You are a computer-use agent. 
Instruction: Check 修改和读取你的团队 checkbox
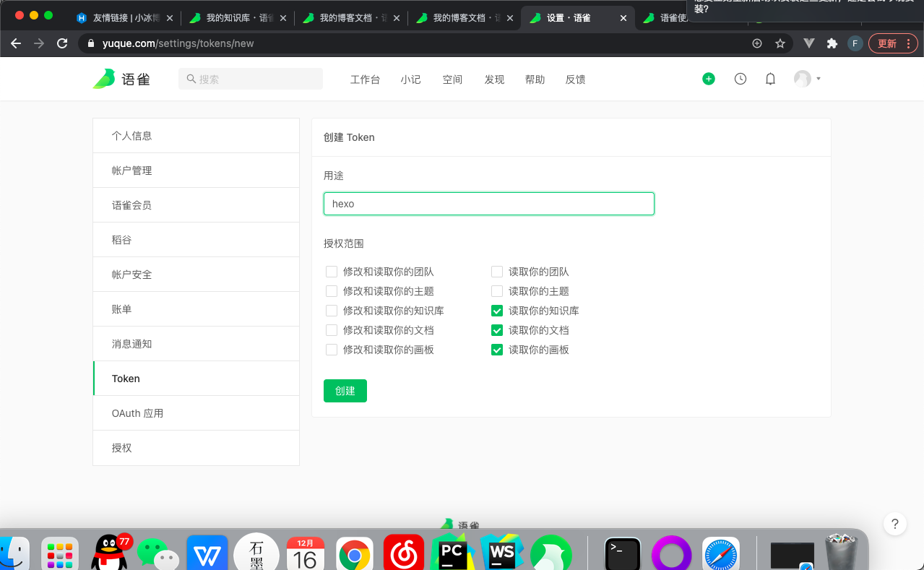pos(332,272)
